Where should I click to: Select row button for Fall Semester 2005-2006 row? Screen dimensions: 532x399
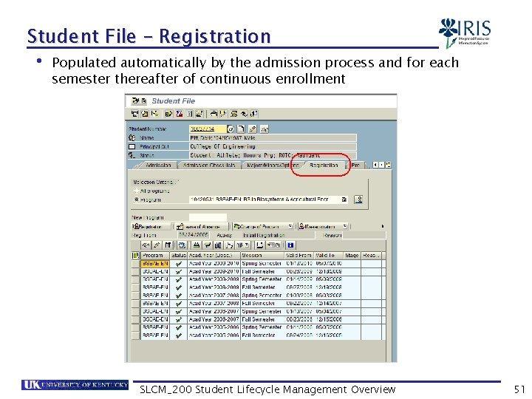point(135,335)
